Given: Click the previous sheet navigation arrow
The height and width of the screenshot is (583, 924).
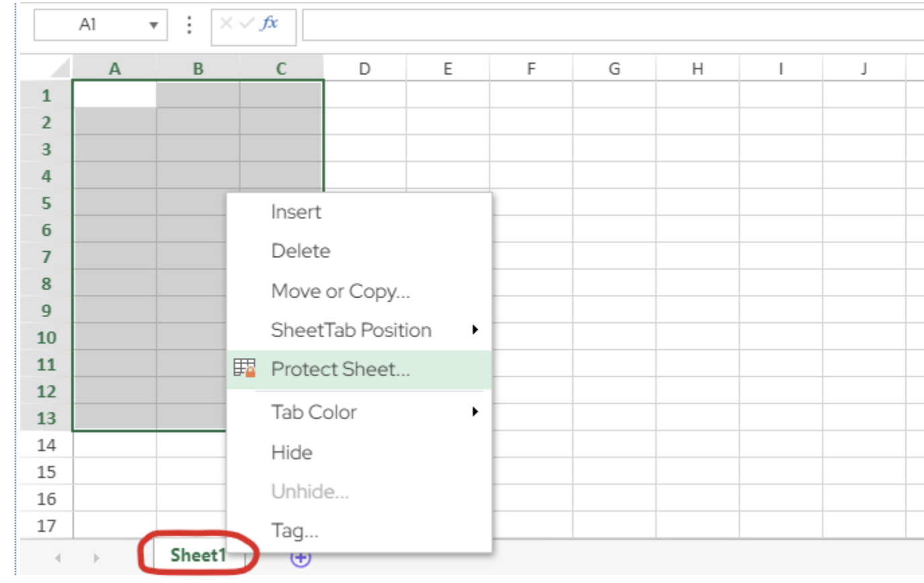Looking at the screenshot, I should tap(58, 557).
